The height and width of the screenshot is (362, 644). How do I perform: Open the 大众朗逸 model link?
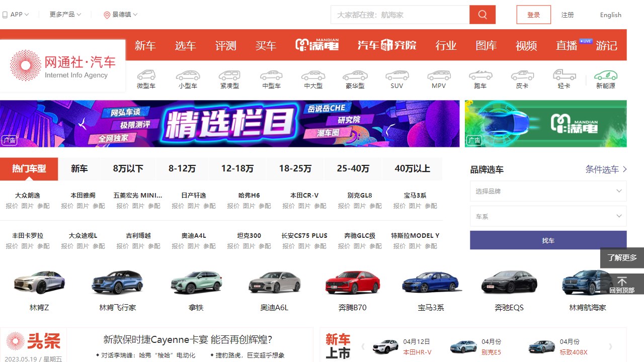coord(28,195)
